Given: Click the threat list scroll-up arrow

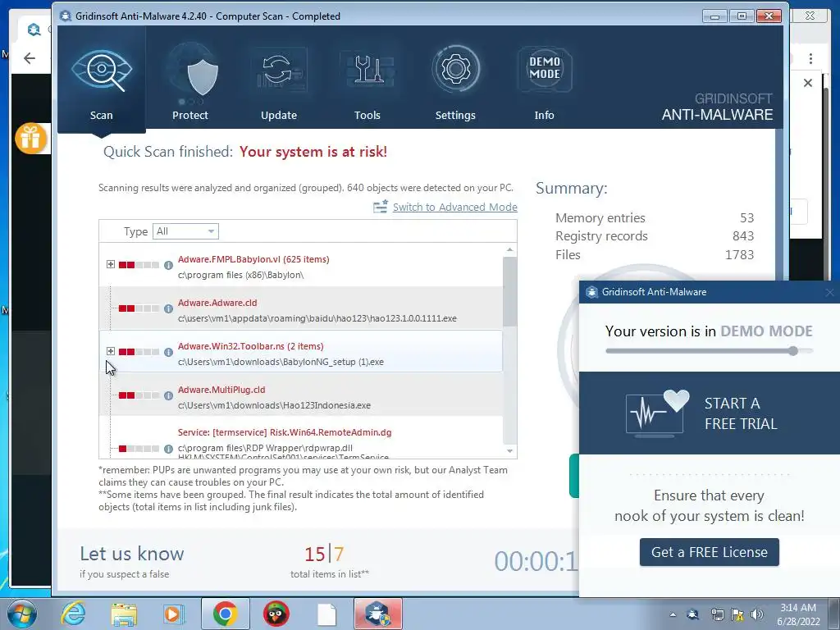Looking at the screenshot, I should tap(509, 249).
